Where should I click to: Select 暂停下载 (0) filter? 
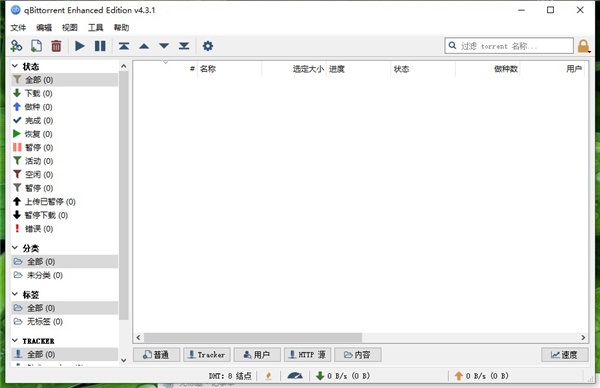click(64, 215)
